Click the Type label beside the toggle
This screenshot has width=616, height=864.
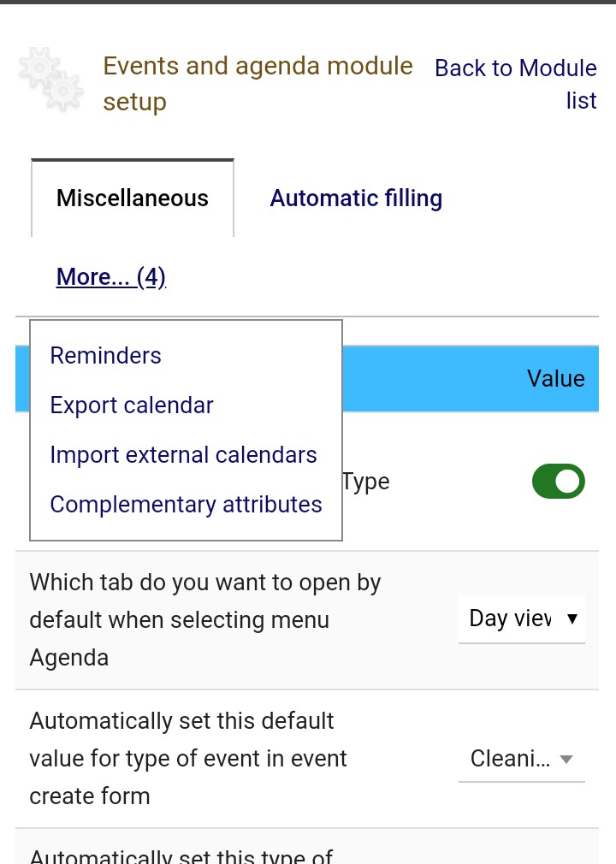point(366,482)
